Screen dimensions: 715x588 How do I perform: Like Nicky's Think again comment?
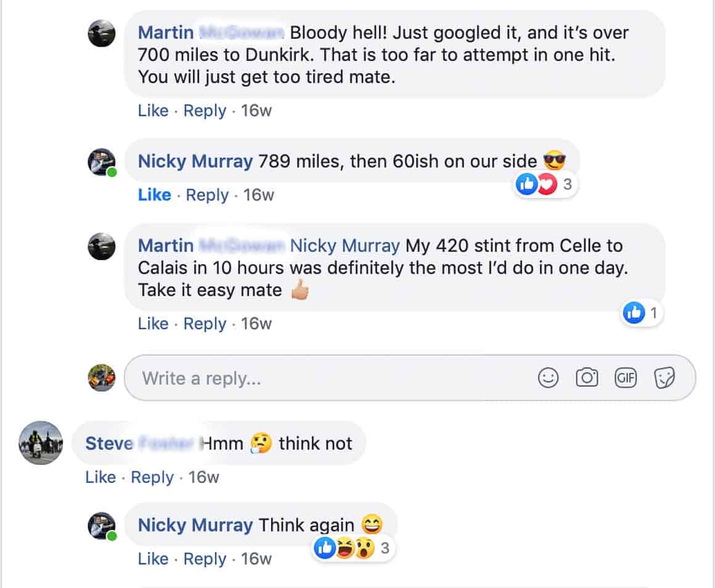pyautogui.click(x=153, y=559)
